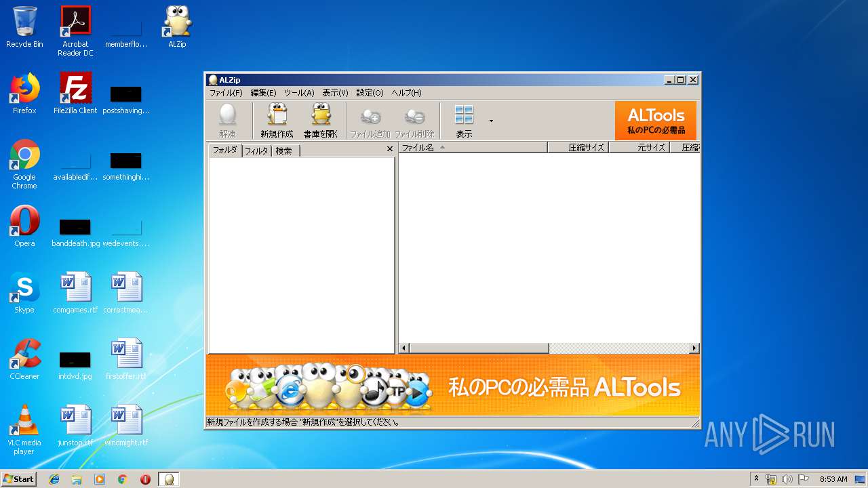Screen dimensions: 868x488
Task: Switch to the 検索 tab
Action: click(x=284, y=151)
